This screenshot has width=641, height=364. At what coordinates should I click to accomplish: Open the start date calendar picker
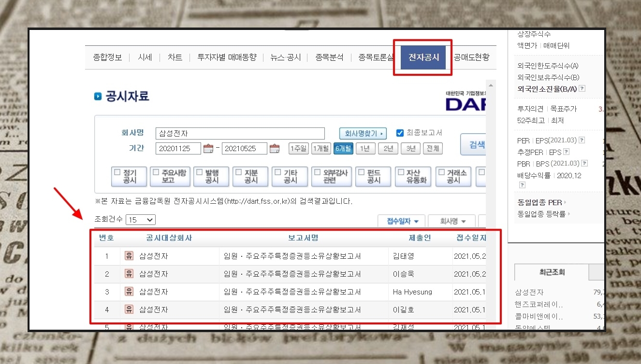pos(208,148)
